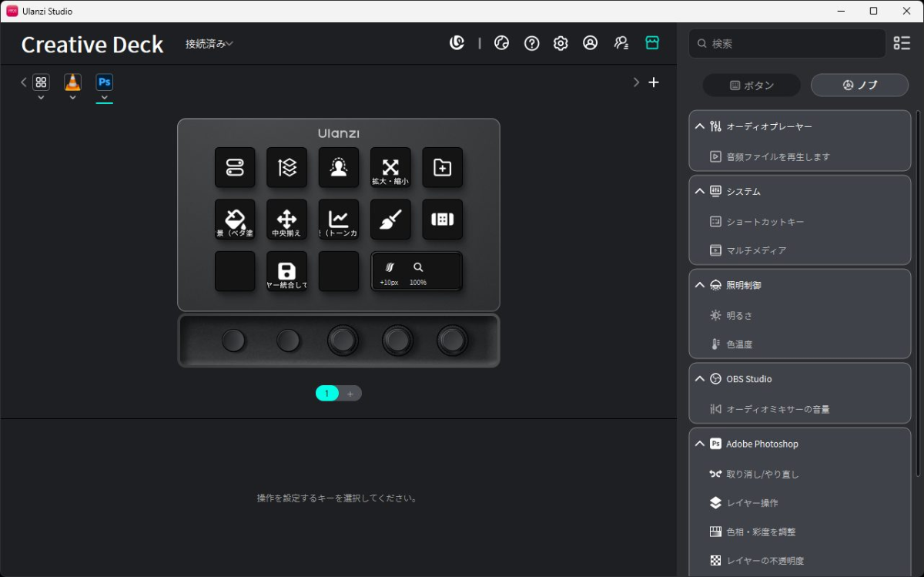The image size is (924, 577).
Task: Open the user list community icon
Action: tap(621, 43)
